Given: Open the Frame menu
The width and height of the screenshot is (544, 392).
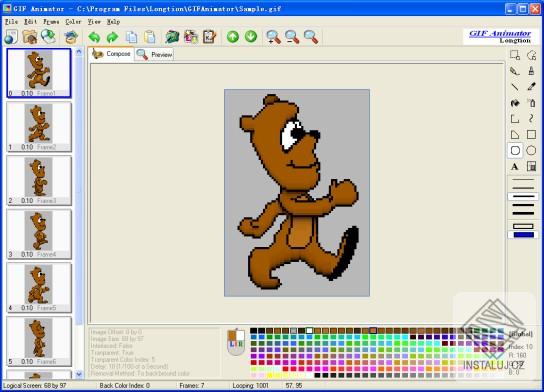Looking at the screenshot, I should [x=51, y=22].
